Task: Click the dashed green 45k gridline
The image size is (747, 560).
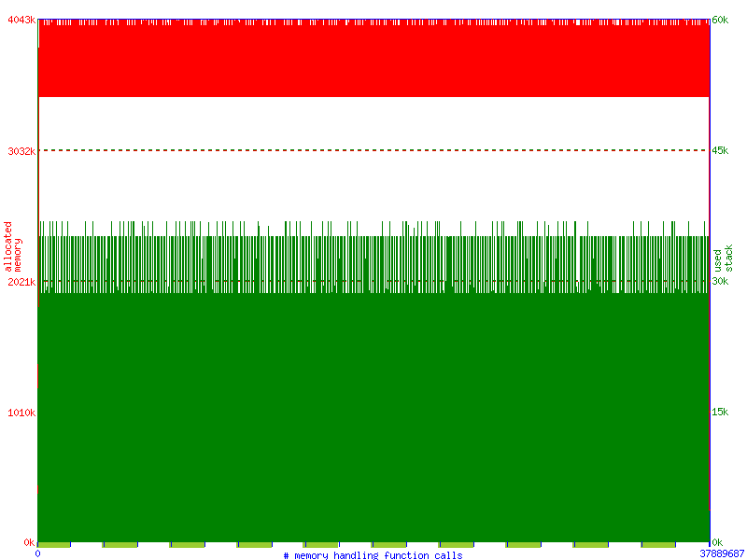Action: [373, 150]
